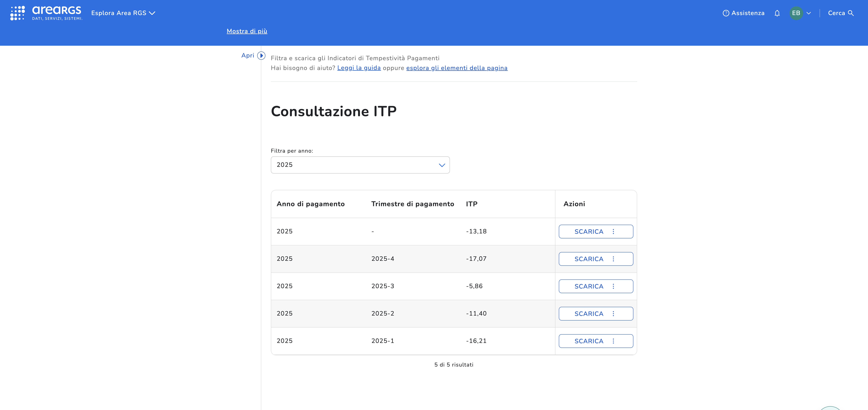This screenshot has height=410, width=868.
Task: Click the 2025-2 trimestre cell
Action: coord(383,313)
